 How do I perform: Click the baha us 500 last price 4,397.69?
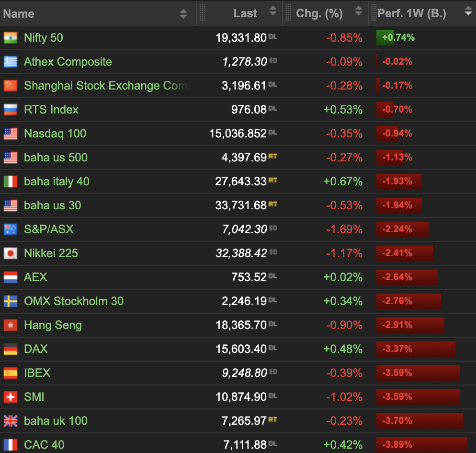(x=244, y=158)
